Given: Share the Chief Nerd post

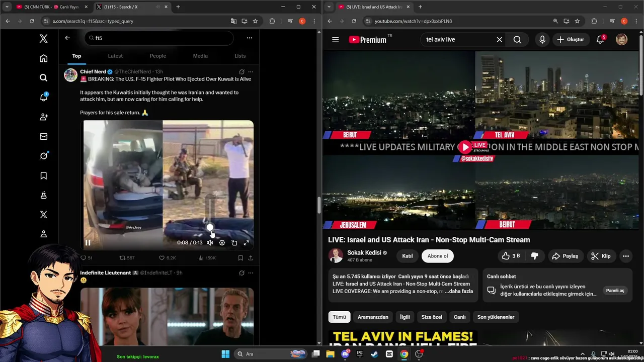Looking at the screenshot, I should click(x=251, y=258).
